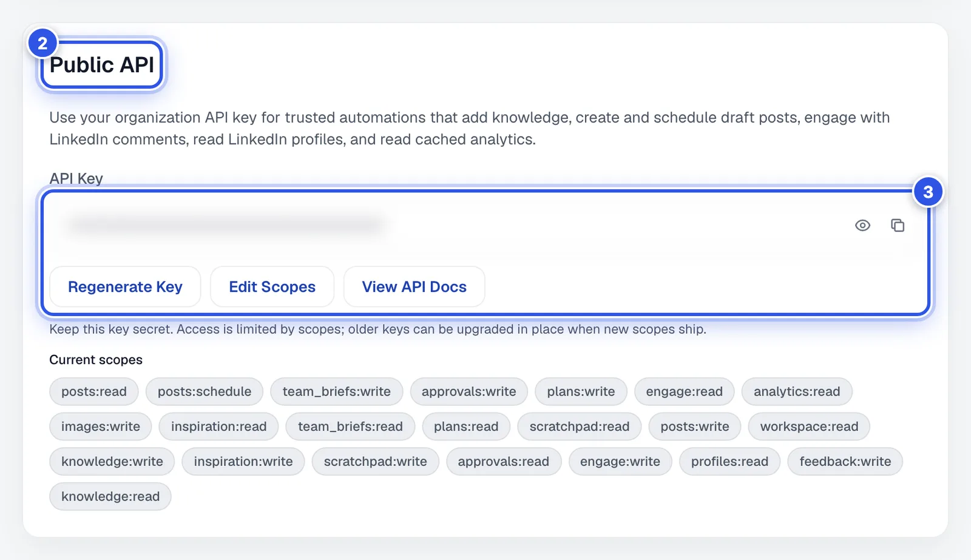Open View API Docs
This screenshot has height=560, width=971.
414,286
